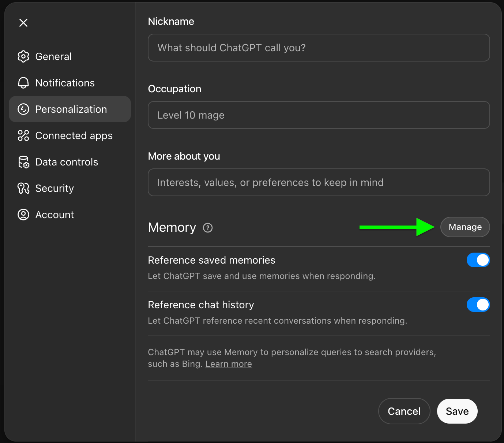
Task: Click the Nickname text field
Action: (318, 48)
